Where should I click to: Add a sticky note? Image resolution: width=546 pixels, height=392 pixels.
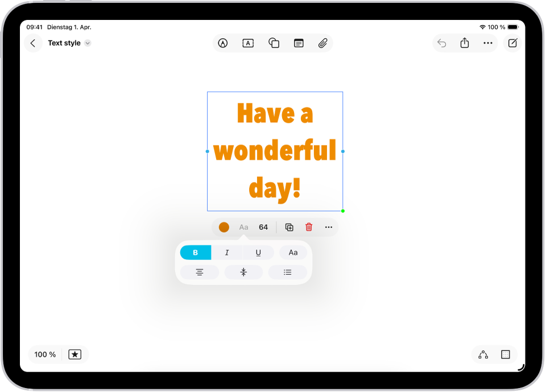299,43
